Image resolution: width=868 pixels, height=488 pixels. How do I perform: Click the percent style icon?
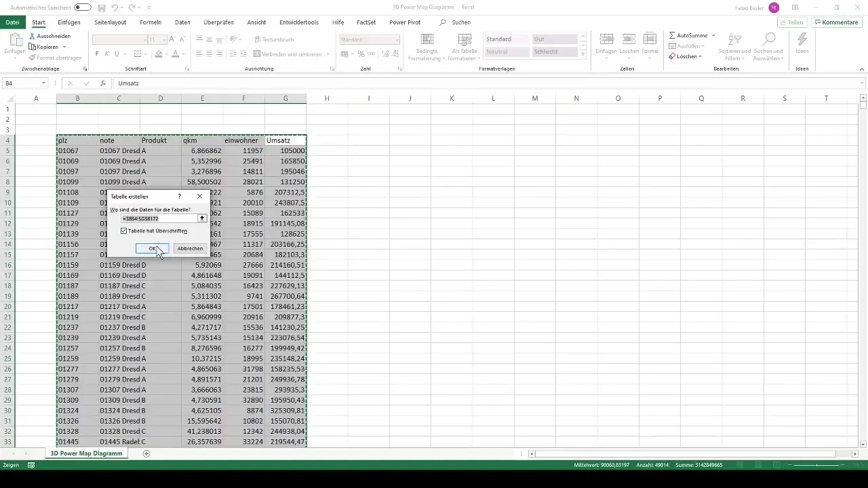361,54
